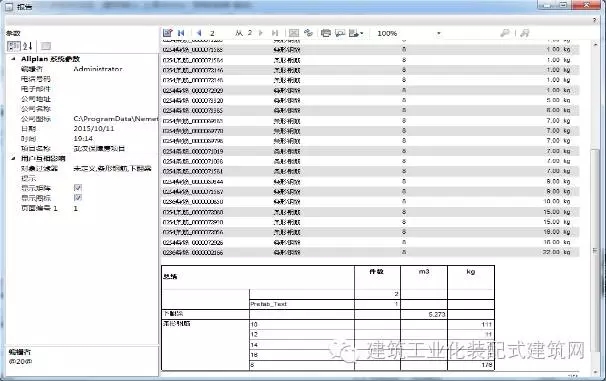
Task: Jump to the first report page
Action: click(x=181, y=33)
